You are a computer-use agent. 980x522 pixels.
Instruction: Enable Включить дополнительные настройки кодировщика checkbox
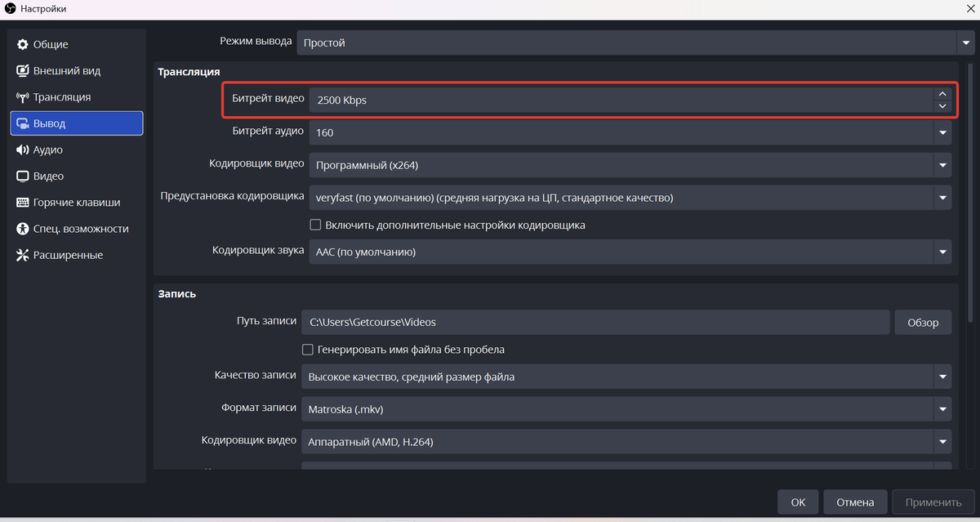click(x=315, y=225)
